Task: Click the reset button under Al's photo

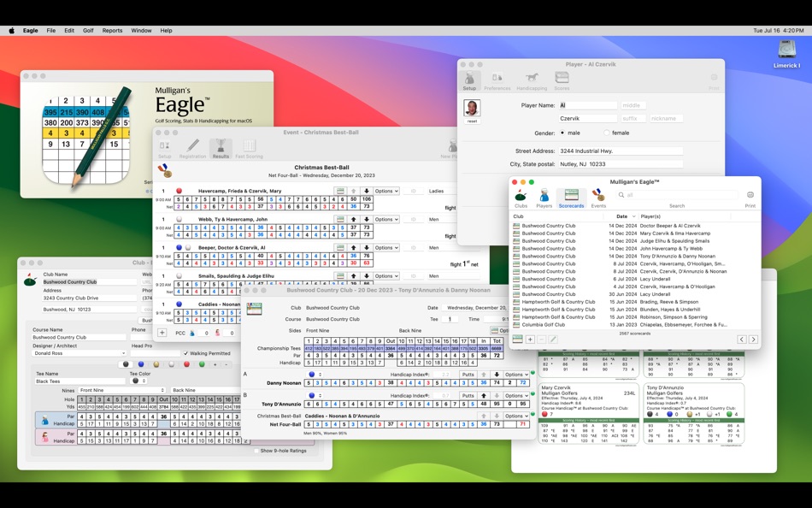Action: [471, 121]
